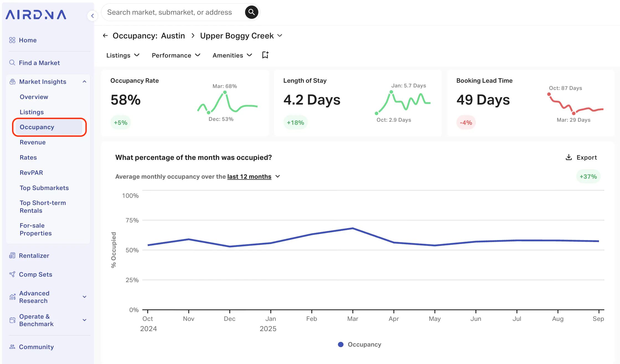The height and width of the screenshot is (364, 620).
Task: Click the Rentalizer calculator icon
Action: (12, 255)
